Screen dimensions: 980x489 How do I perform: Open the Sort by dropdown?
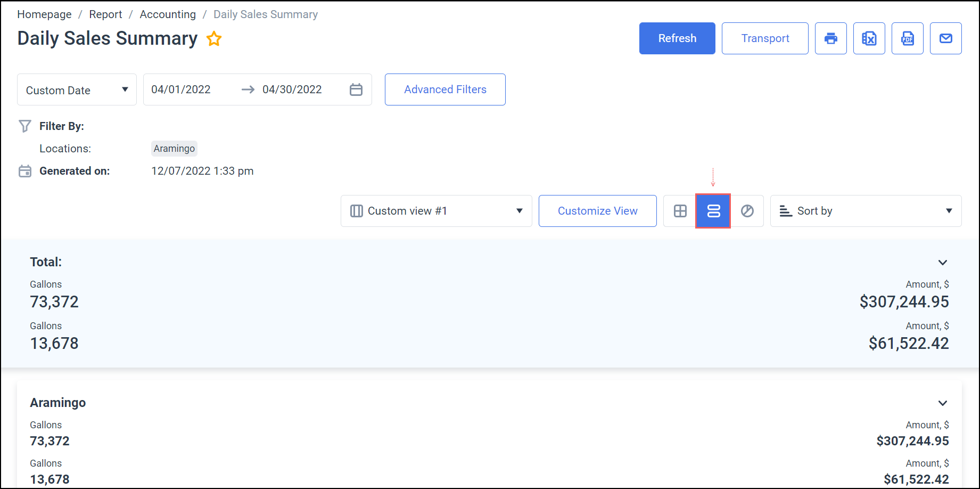coord(865,211)
